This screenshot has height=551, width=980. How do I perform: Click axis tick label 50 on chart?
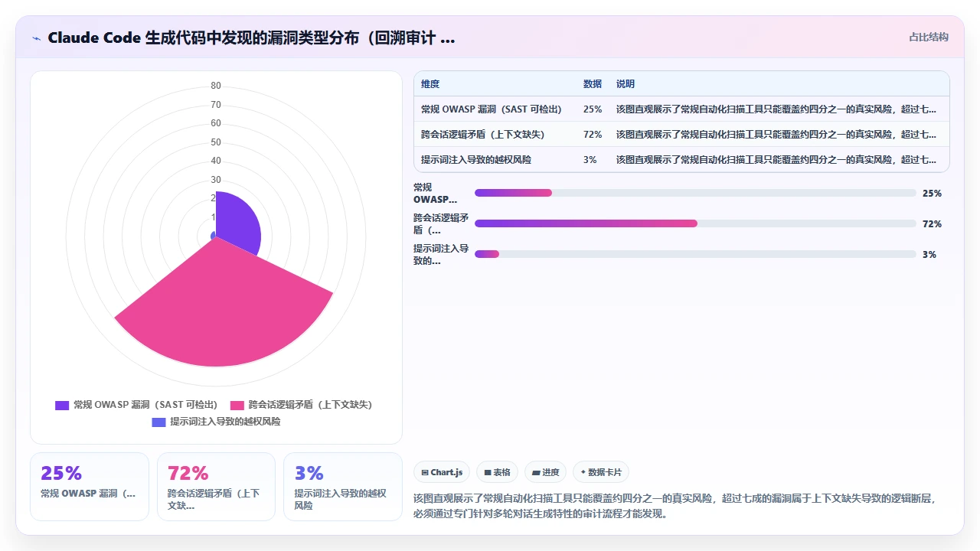(x=216, y=142)
